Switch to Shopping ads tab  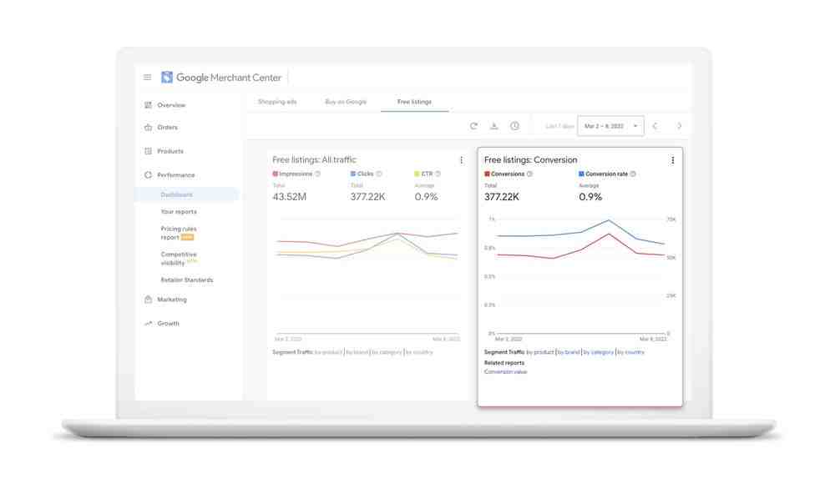pyautogui.click(x=277, y=102)
